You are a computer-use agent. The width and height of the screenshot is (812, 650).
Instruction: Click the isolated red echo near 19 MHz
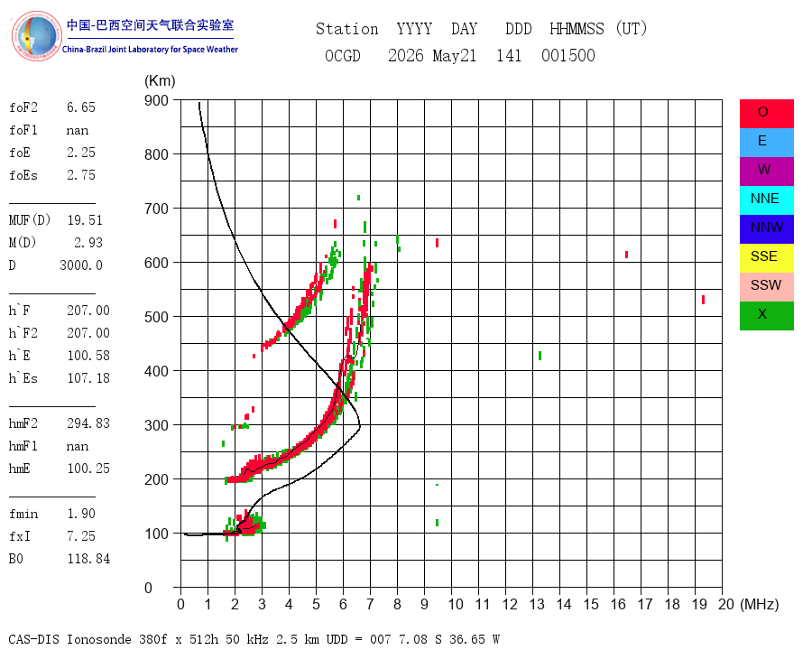point(703,300)
